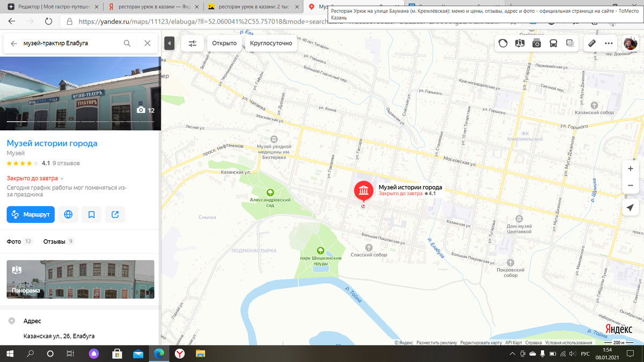644x362 pixels.
Task: Zoom out on the map
Action: coord(631,185)
